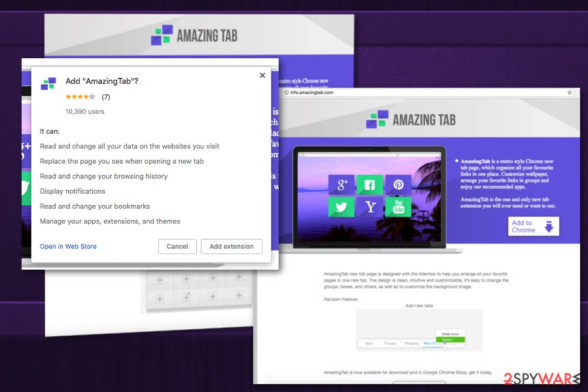The height and width of the screenshot is (392, 588).
Task: Click the Amazing Tab logo in background window
Action: point(194,35)
